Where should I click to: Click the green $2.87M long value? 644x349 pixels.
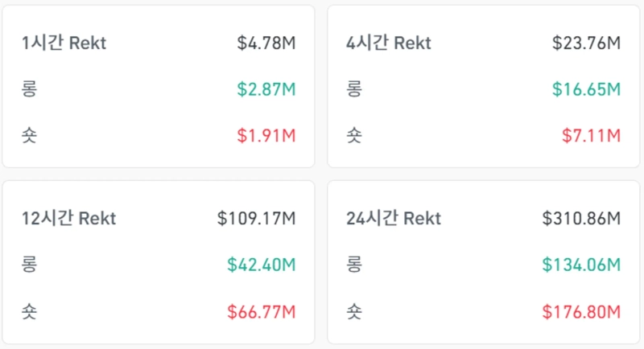coord(266,89)
